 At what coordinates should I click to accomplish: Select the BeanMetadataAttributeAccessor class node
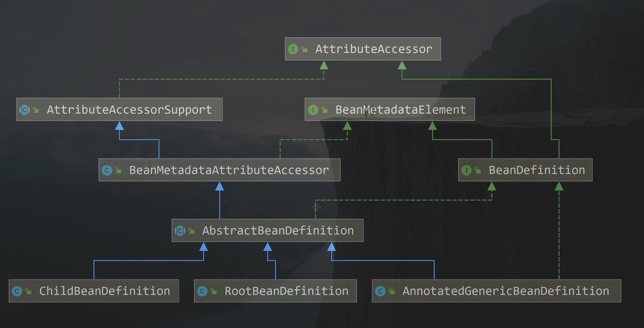point(229,170)
